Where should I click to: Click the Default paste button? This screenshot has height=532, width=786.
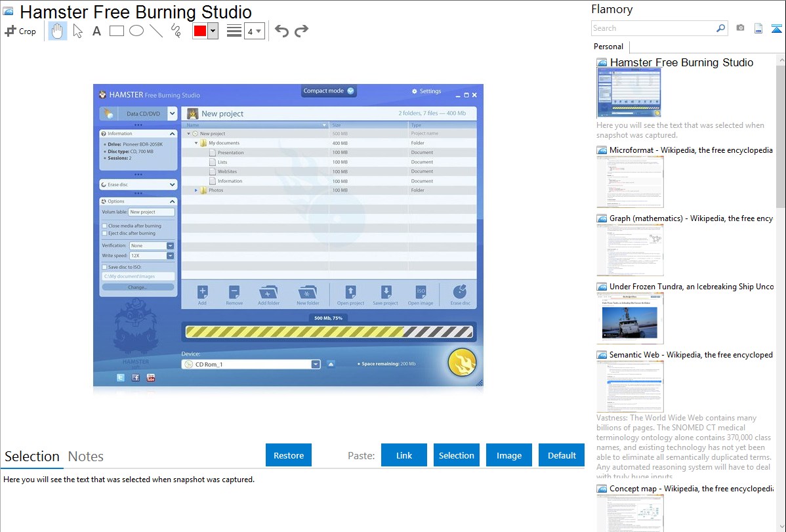click(562, 455)
